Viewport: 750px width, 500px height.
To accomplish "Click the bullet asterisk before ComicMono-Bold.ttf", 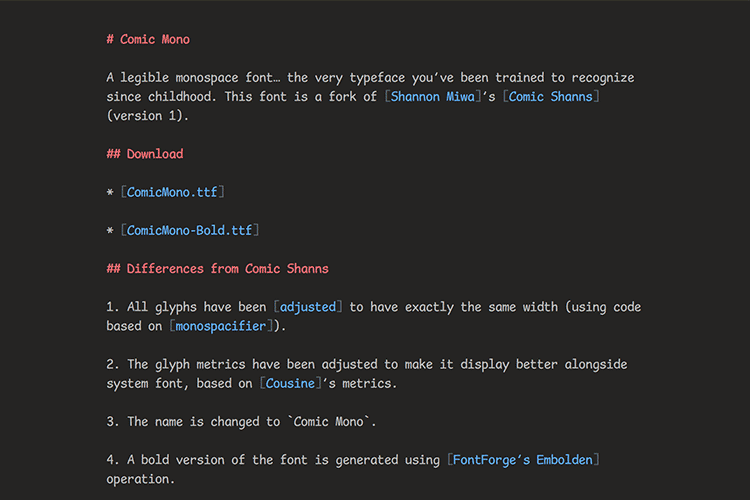I will pos(110,231).
